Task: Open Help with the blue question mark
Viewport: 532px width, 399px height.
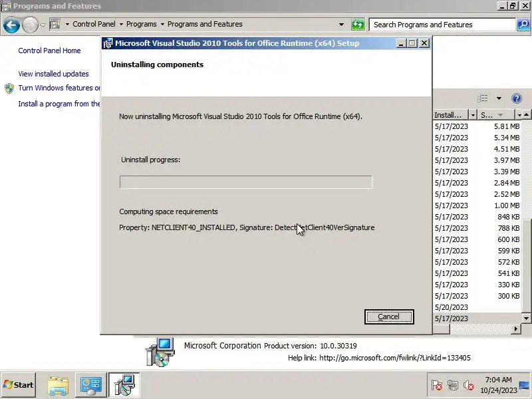Action: [x=517, y=98]
